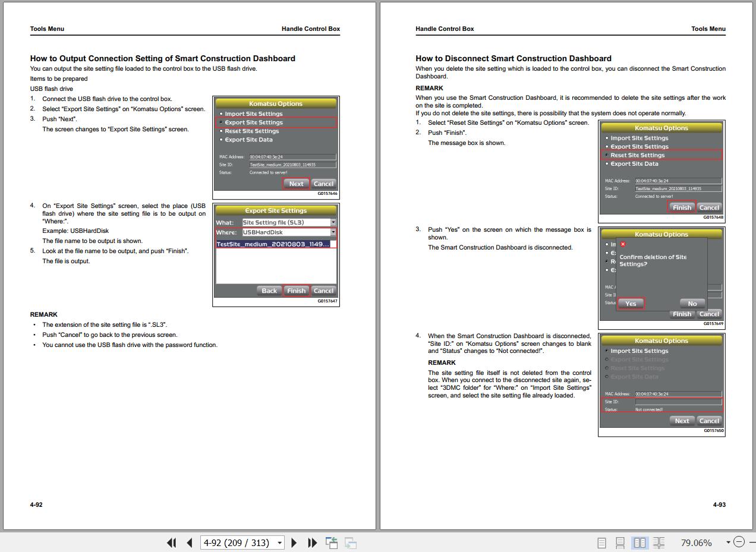Click "Import Site Settings" in figure G0157650
Viewport: 756px width, 552px height.
click(640, 351)
